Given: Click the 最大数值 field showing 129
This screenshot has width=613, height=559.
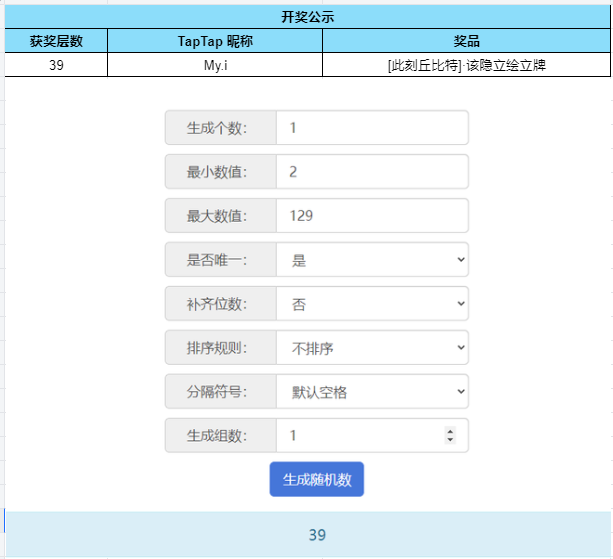Looking at the screenshot, I should [x=372, y=216].
